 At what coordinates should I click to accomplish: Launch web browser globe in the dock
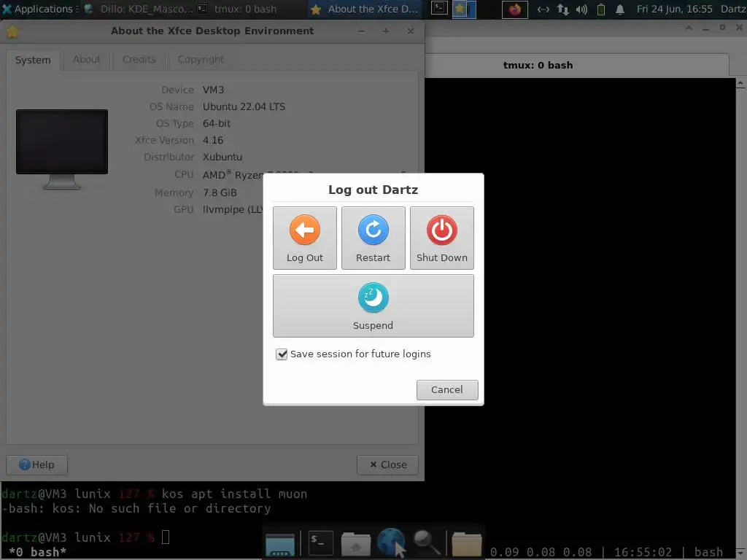click(391, 542)
